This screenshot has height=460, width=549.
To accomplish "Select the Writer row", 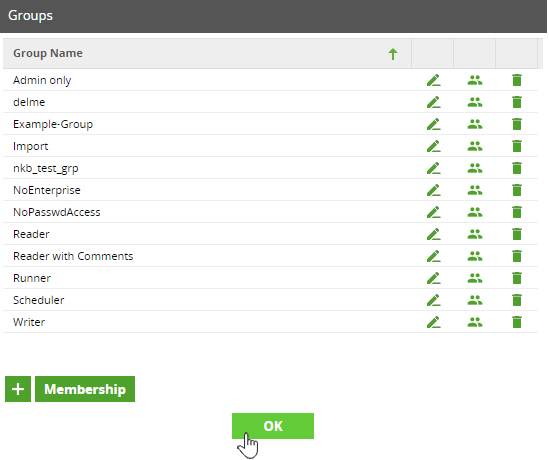I will pos(270,322).
